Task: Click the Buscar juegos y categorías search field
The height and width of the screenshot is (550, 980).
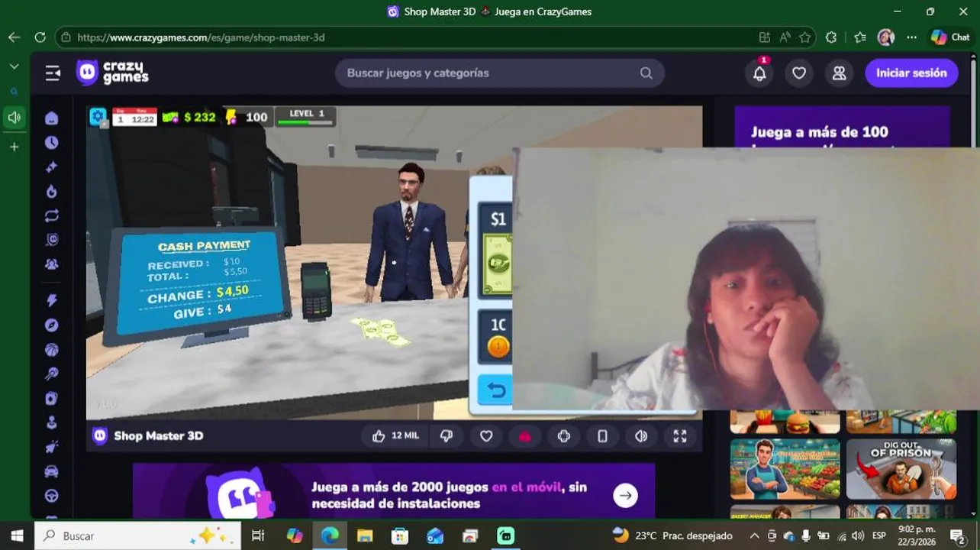Action: pos(500,73)
